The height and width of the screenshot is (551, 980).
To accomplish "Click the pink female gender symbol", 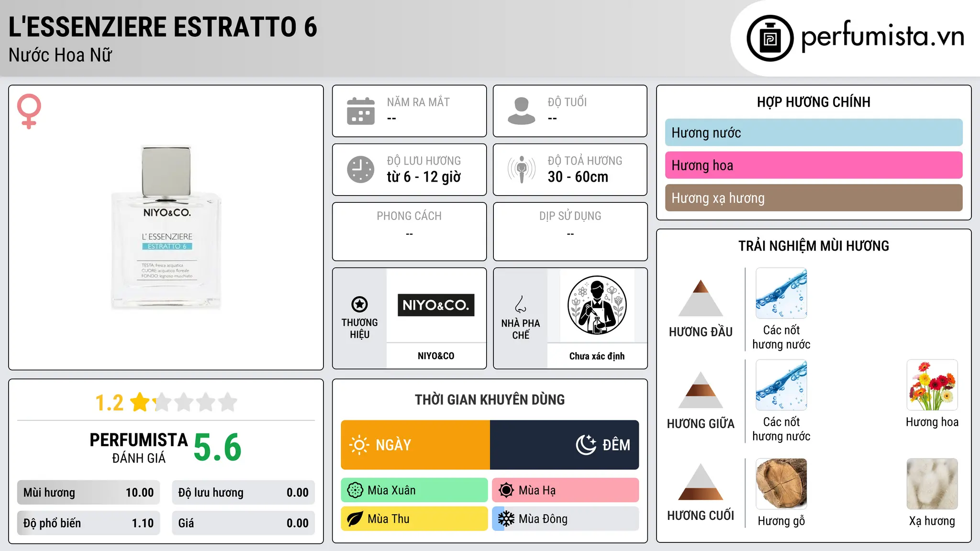I will coord(29,111).
